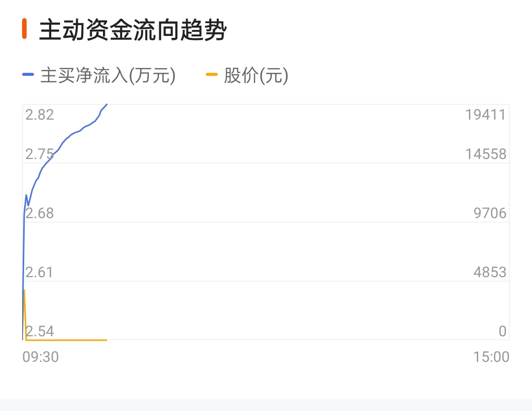Click the 19411 right axis label
Viewport: 532px width, 418px height.
coord(486,115)
